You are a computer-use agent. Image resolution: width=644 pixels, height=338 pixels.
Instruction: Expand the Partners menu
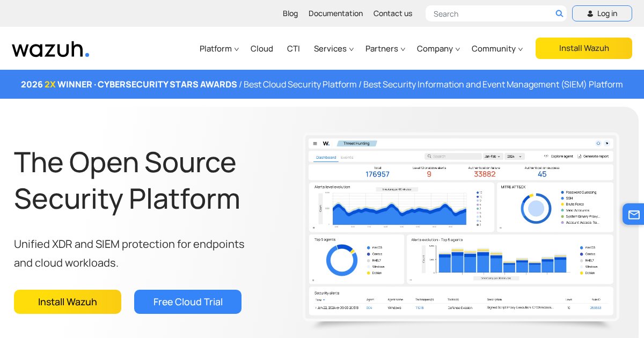(385, 49)
